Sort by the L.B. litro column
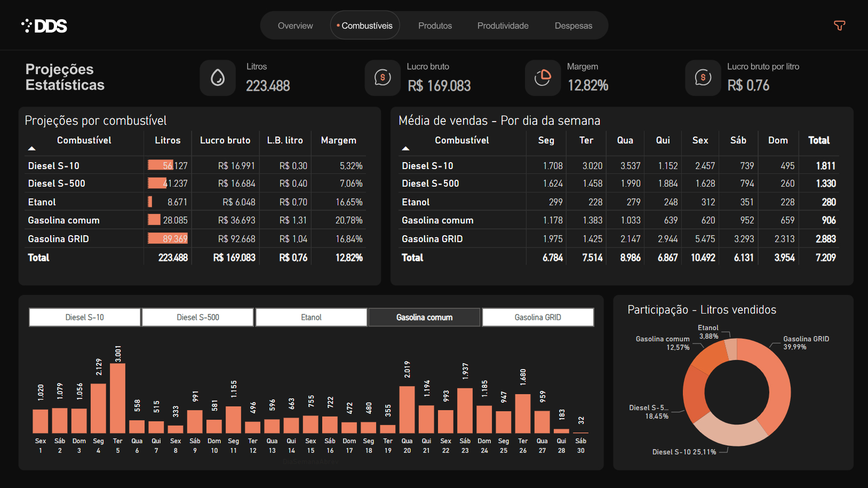The image size is (868, 488). pyautogui.click(x=285, y=140)
